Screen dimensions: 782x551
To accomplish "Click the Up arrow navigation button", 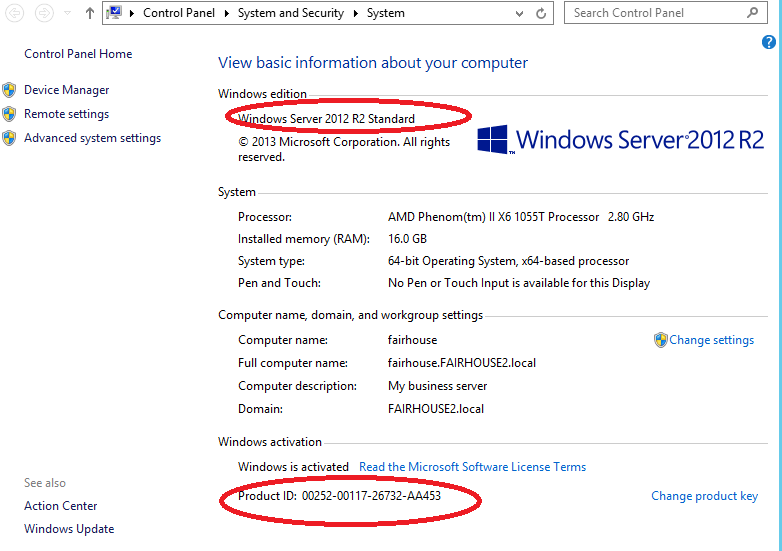I will click(90, 14).
